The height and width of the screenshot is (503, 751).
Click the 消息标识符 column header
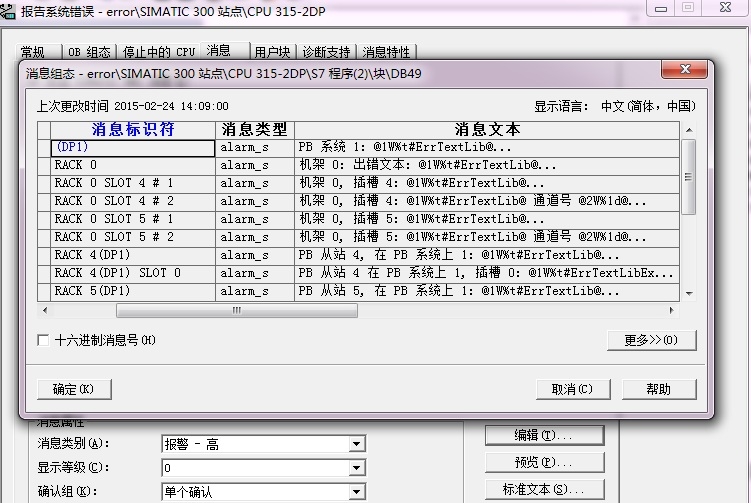[133, 129]
